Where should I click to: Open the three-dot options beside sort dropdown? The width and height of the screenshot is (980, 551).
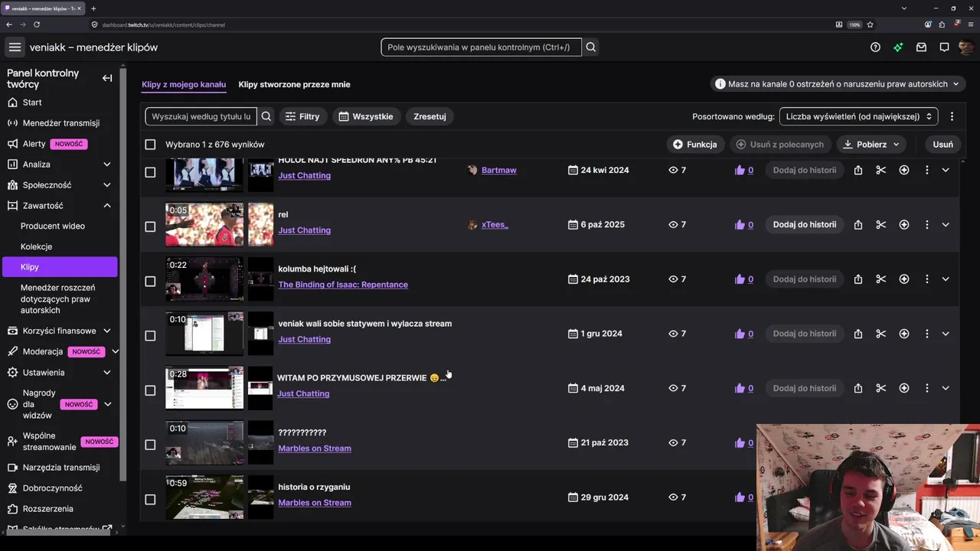pos(952,116)
